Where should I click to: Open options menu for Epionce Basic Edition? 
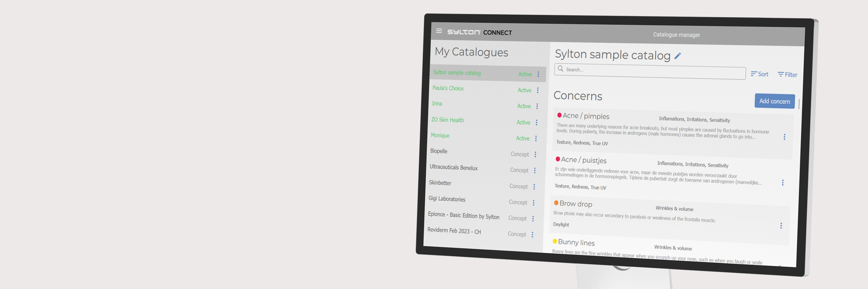[533, 219]
